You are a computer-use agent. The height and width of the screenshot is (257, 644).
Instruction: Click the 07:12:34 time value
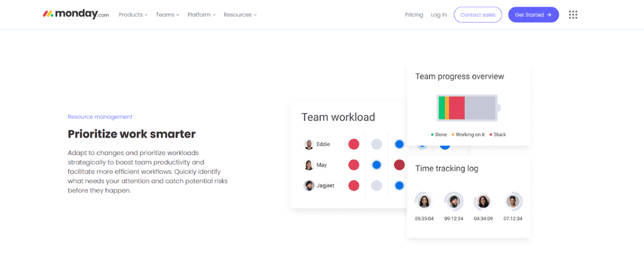pyautogui.click(x=513, y=219)
